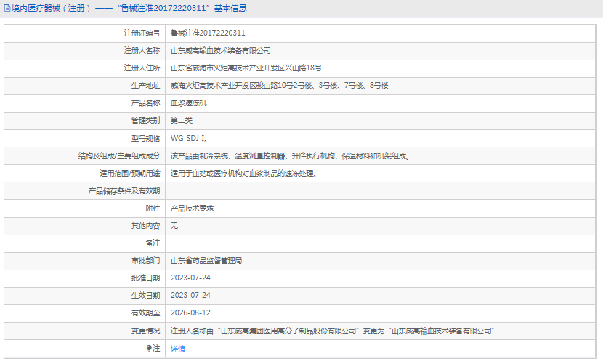Select category value 第二类

(182, 121)
